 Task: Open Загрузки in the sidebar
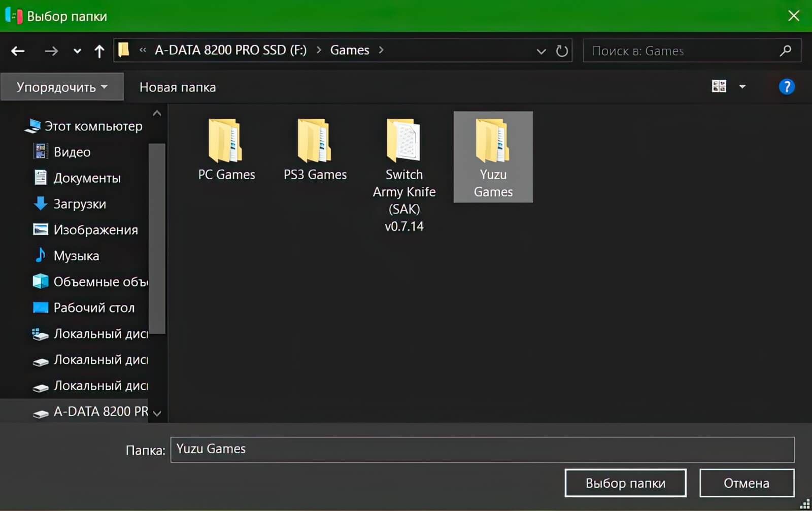pyautogui.click(x=80, y=204)
